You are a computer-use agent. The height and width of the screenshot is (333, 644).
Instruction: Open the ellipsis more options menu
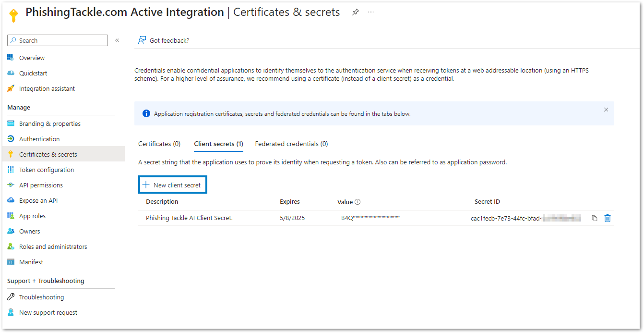[371, 12]
